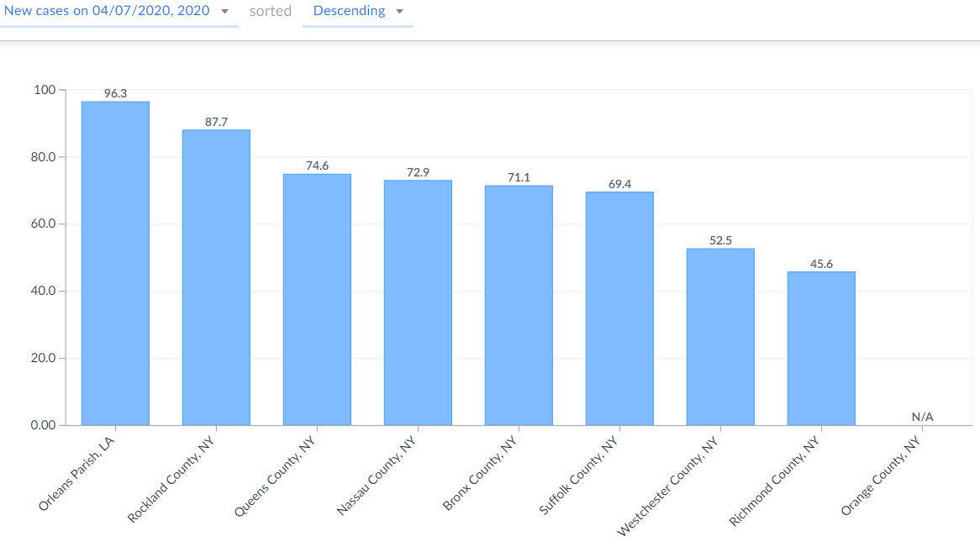This screenshot has width=980, height=547.
Task: Click the 20.0 y-axis tick label
Action: click(x=43, y=358)
